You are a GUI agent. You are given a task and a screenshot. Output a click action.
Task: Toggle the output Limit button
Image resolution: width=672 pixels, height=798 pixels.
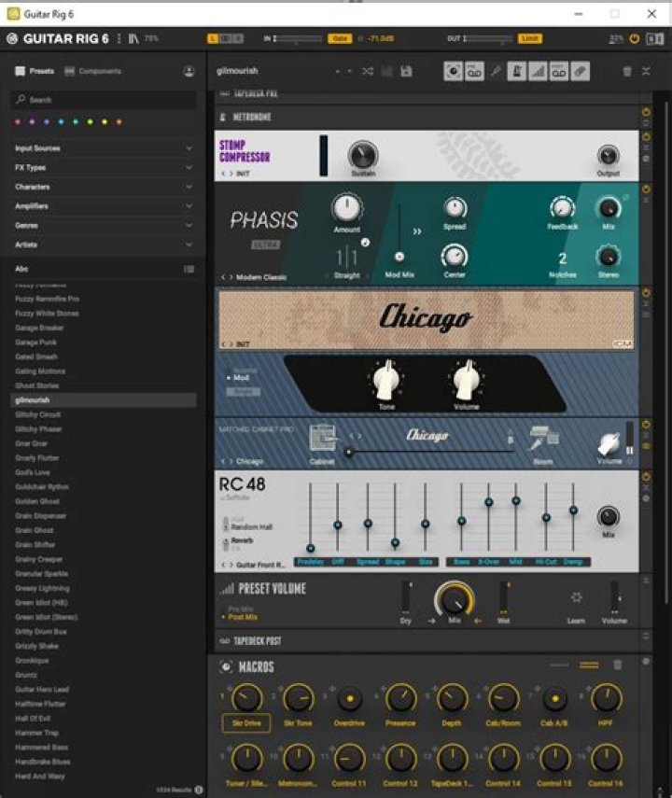click(530, 38)
